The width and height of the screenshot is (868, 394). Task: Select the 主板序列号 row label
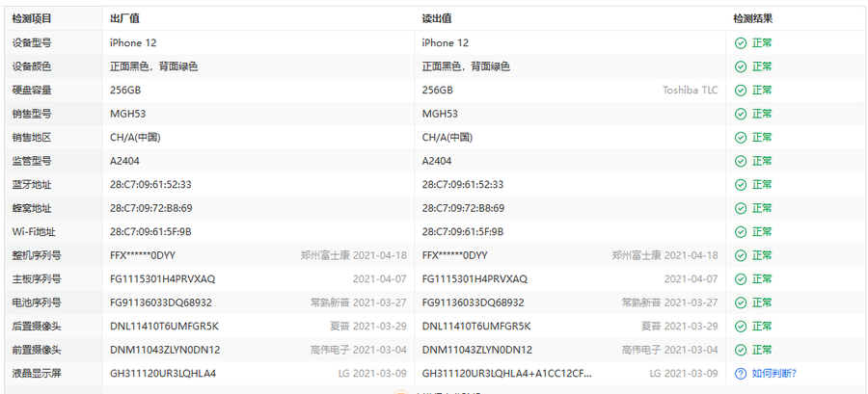pos(37,279)
